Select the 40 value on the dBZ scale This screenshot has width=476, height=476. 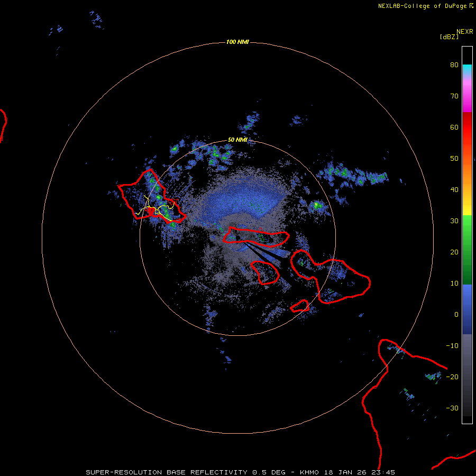[454, 189]
